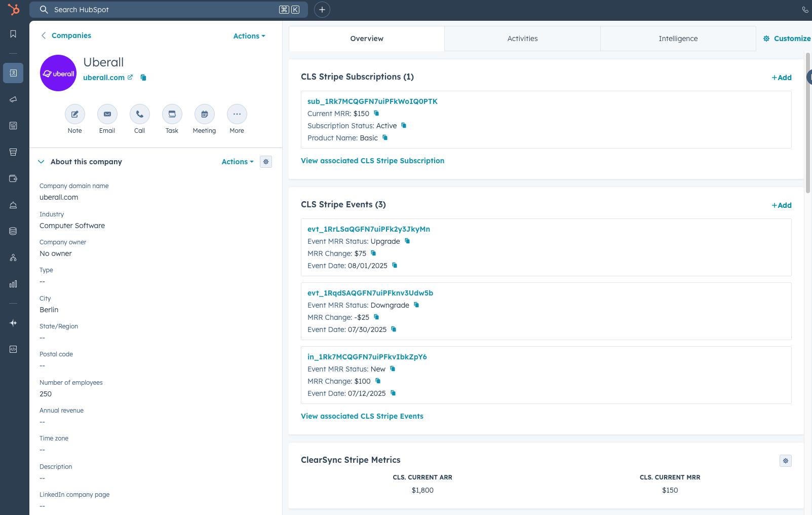This screenshot has width=812, height=515.
Task: Click the Number of employees value 250
Action: click(46, 394)
